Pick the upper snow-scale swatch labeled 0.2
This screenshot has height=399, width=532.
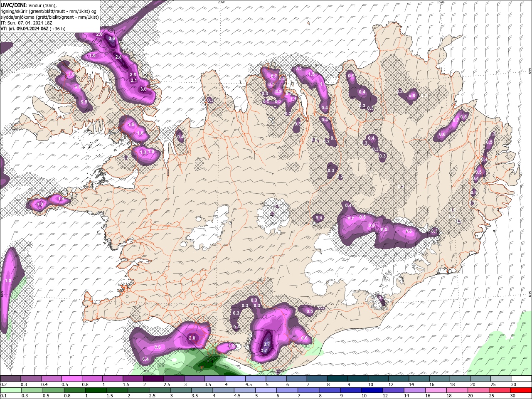click(x=10, y=379)
